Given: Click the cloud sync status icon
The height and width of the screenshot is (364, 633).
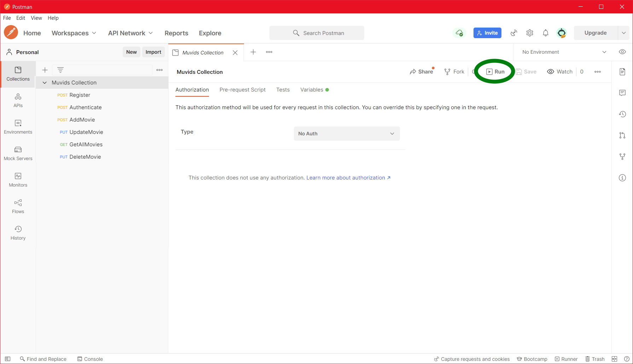Looking at the screenshot, I should pyautogui.click(x=459, y=33).
